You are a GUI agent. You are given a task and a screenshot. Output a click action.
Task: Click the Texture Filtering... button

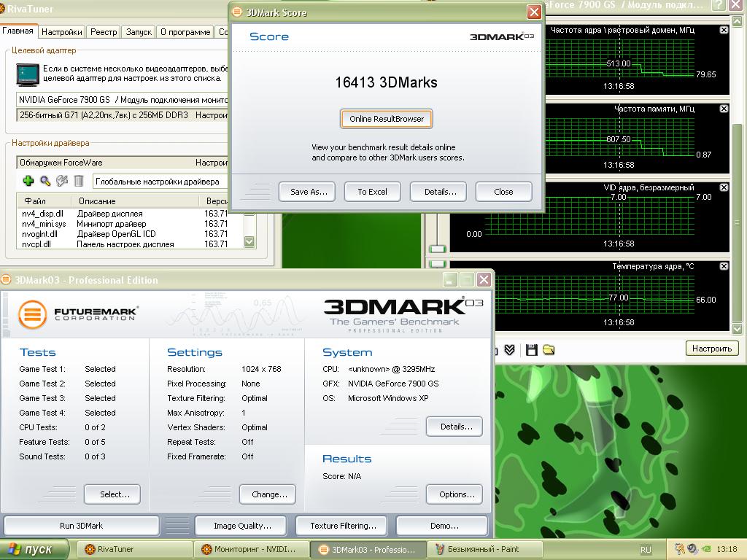click(x=341, y=526)
